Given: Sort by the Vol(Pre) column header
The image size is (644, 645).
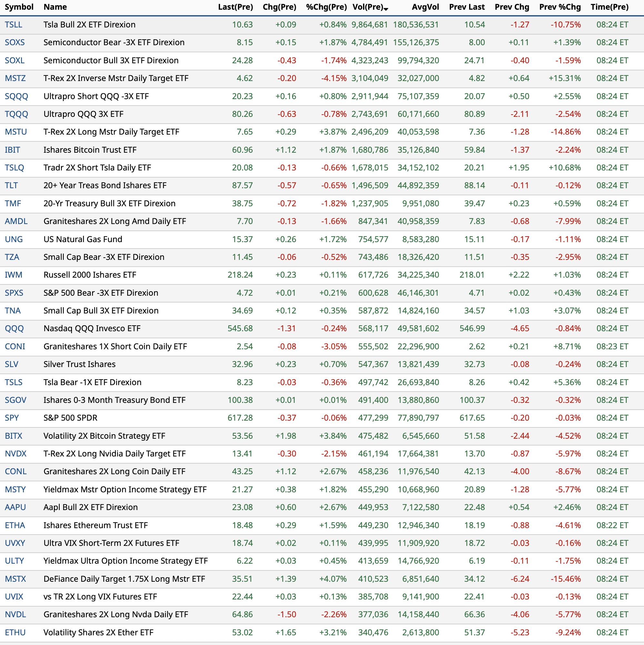Looking at the screenshot, I should pos(368,7).
